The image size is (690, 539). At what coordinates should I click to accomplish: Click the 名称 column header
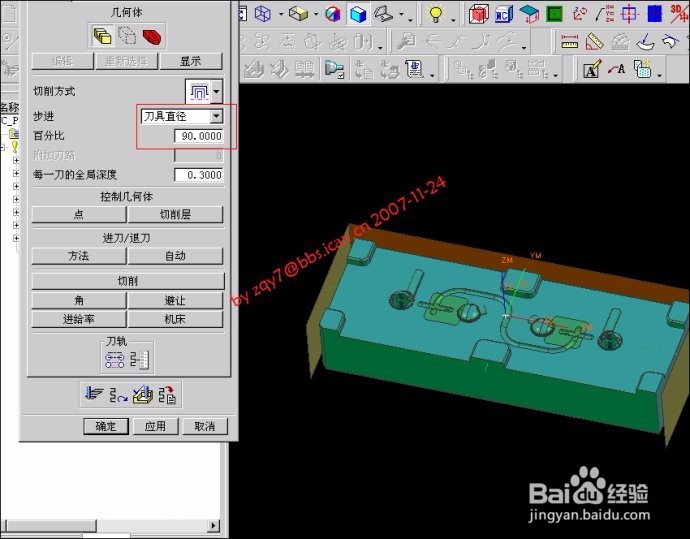click(x=10, y=107)
